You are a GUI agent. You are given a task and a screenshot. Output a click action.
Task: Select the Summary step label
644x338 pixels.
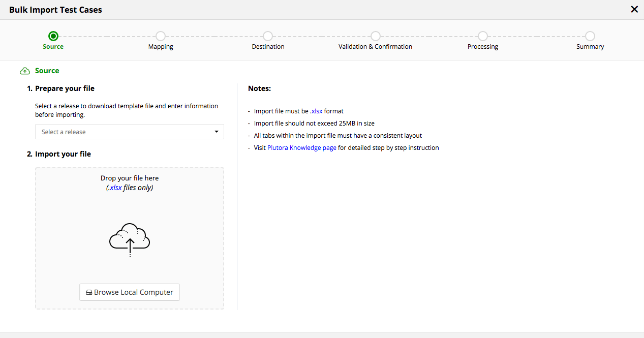coord(590,46)
